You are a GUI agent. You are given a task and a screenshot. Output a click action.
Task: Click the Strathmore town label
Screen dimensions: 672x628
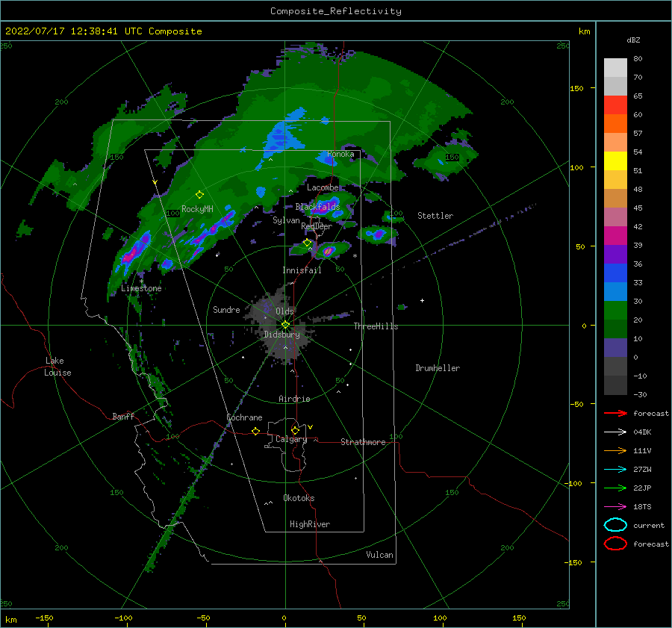[x=363, y=442]
